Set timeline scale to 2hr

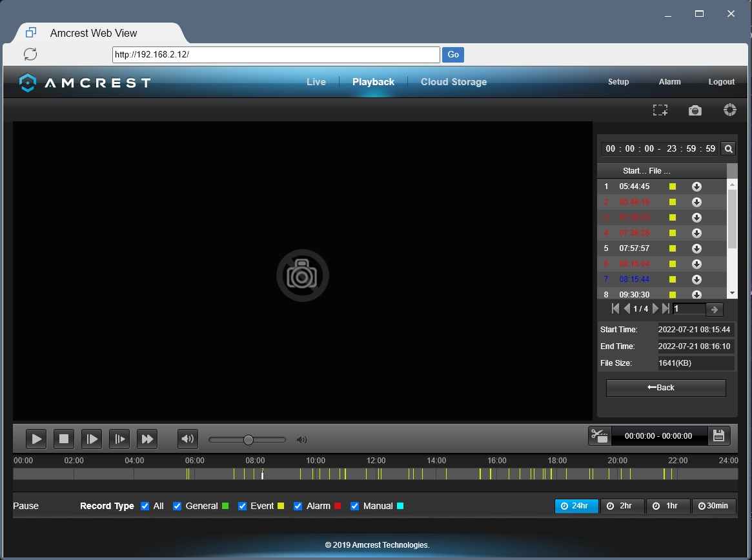(622, 506)
